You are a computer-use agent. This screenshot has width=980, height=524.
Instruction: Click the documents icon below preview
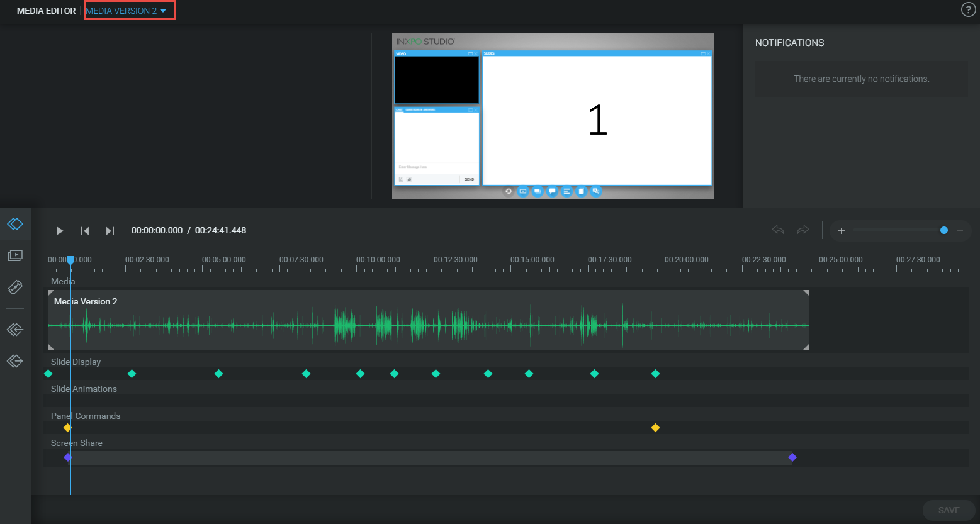(x=581, y=191)
